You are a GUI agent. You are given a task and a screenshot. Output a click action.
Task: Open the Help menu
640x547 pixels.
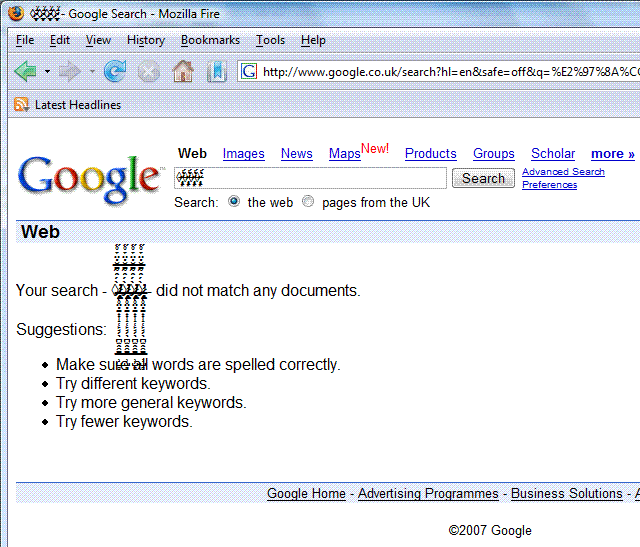point(313,40)
